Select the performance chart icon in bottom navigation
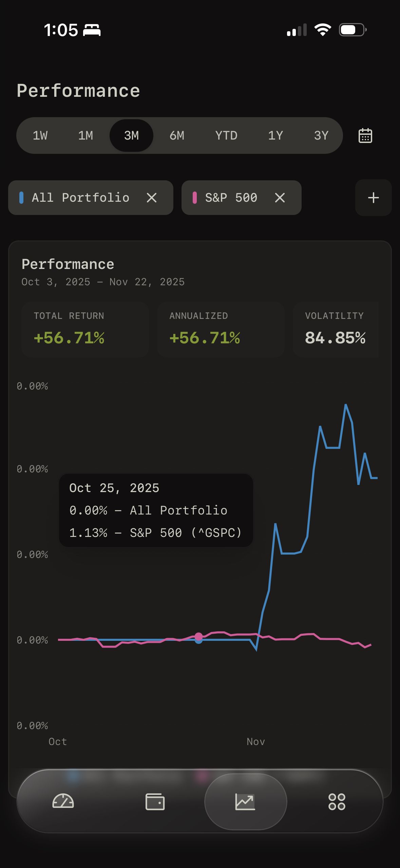This screenshot has width=400, height=868. click(x=245, y=802)
